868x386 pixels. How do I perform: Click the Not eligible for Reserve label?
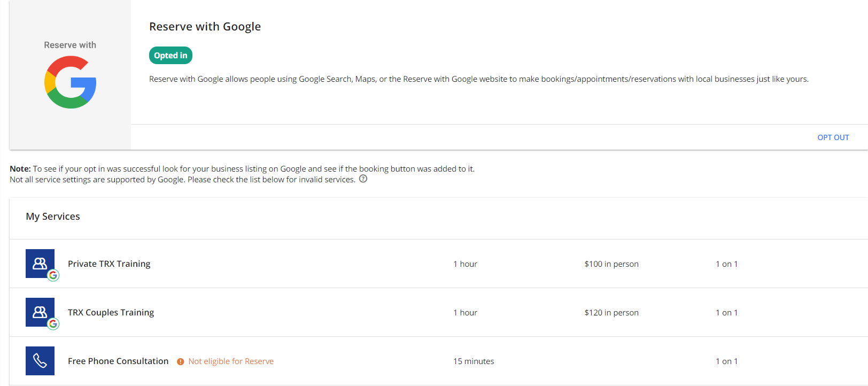click(231, 361)
